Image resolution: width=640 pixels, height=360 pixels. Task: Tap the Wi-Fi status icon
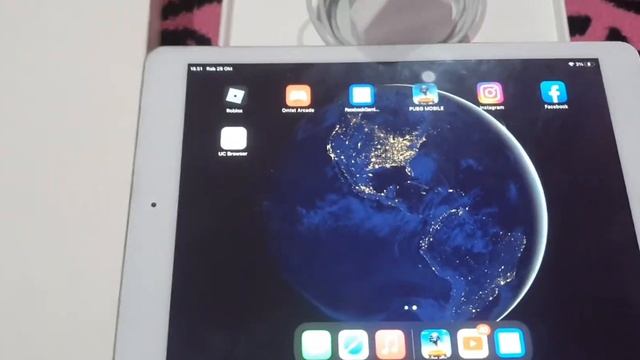(x=571, y=64)
